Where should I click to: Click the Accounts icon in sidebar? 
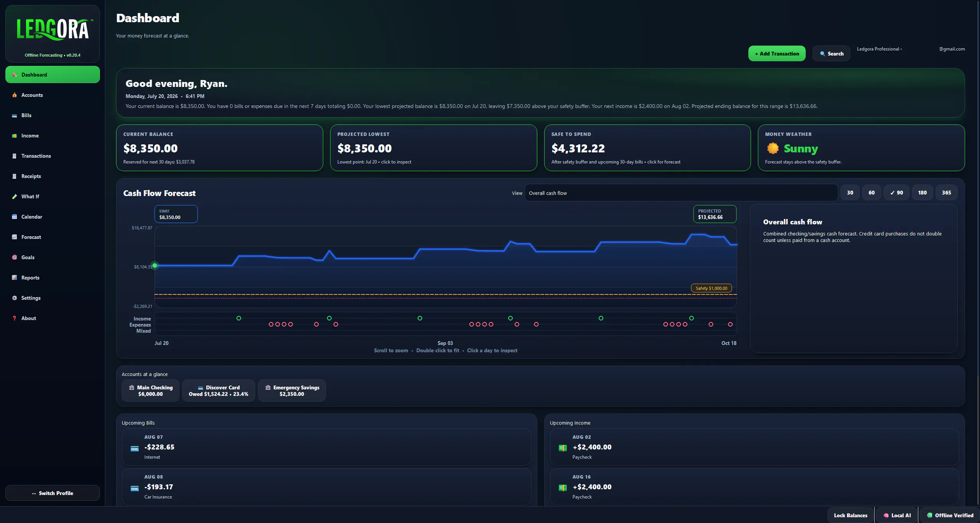tap(15, 95)
